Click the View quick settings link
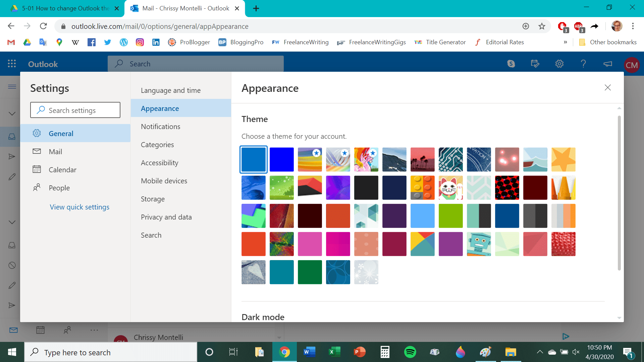Viewport: 644px width, 362px height. pos(79,207)
